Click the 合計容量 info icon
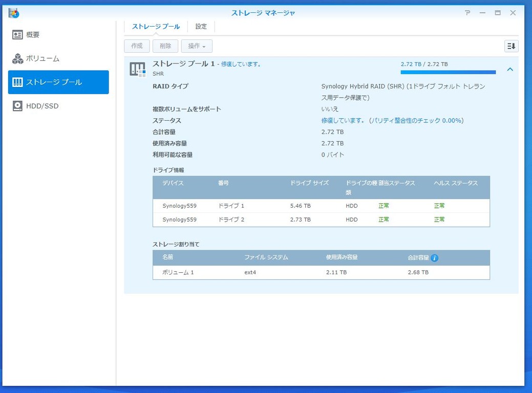Screen dimensions: 532x393 [434, 258]
